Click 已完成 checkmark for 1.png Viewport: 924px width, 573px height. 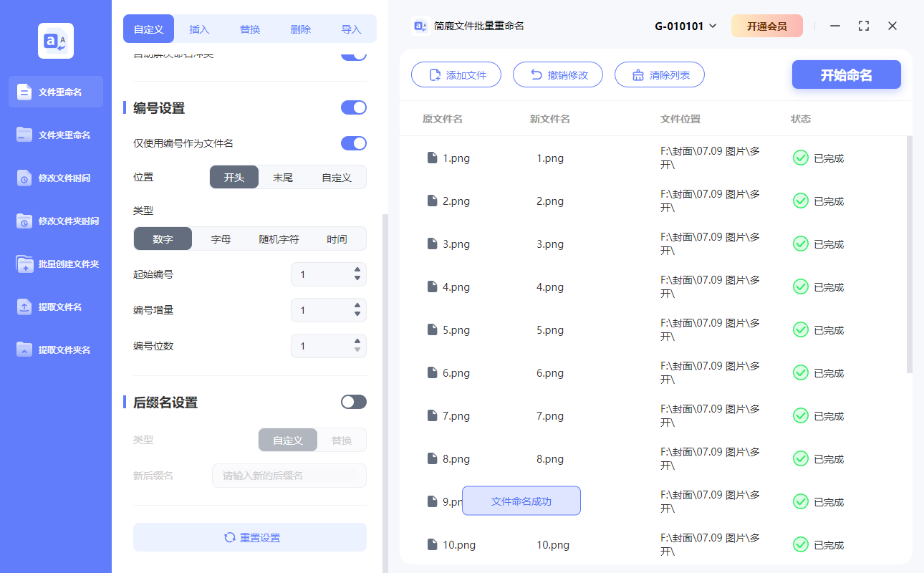coord(801,158)
